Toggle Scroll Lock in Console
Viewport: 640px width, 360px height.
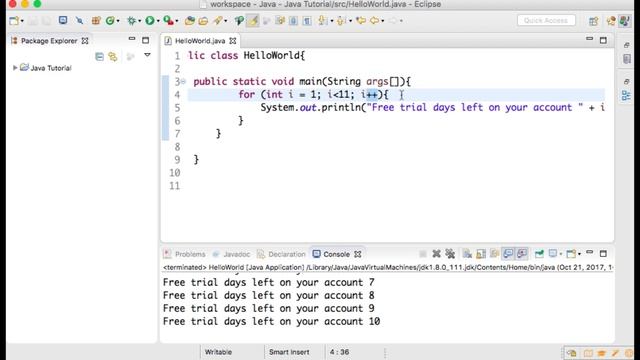pyautogui.click(x=481, y=254)
